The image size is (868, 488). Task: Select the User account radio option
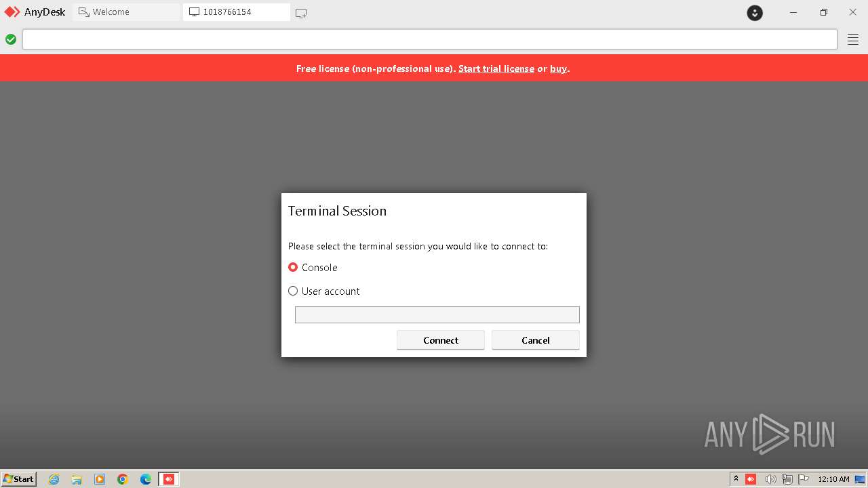(x=293, y=291)
